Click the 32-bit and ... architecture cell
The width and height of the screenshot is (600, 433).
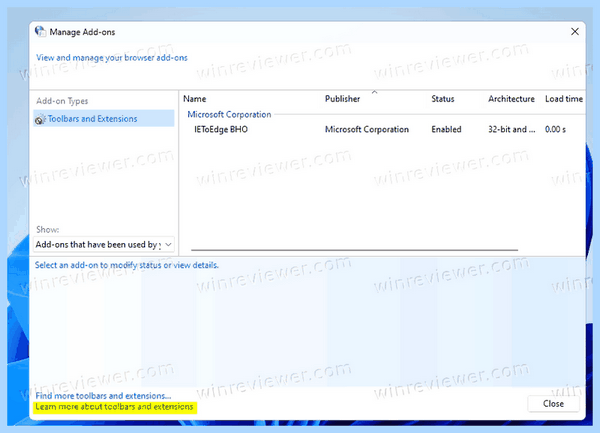512,130
